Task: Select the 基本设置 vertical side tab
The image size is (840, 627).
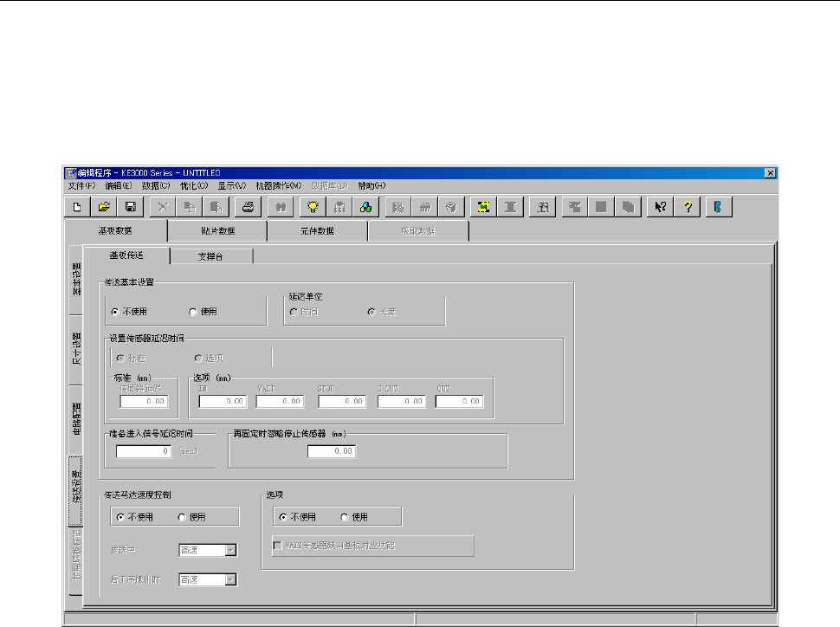Action: (x=76, y=279)
